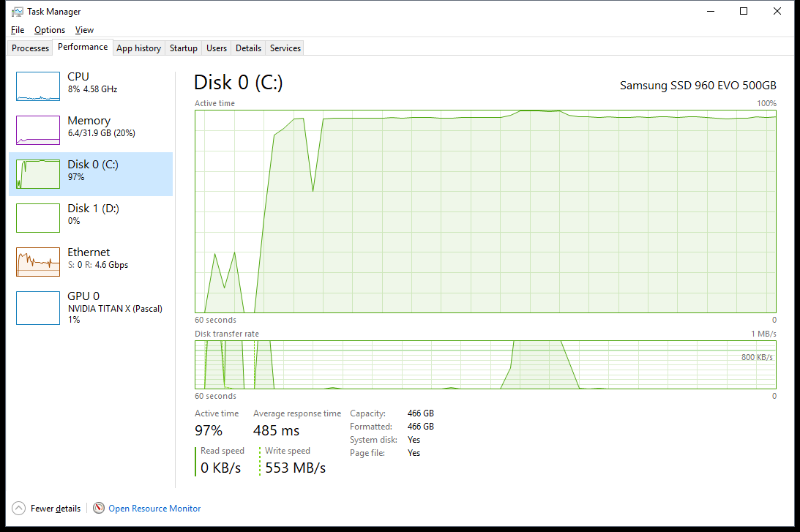Click the Disk 1 (D:) graph thumbnail
800x532 pixels.
(x=38, y=218)
